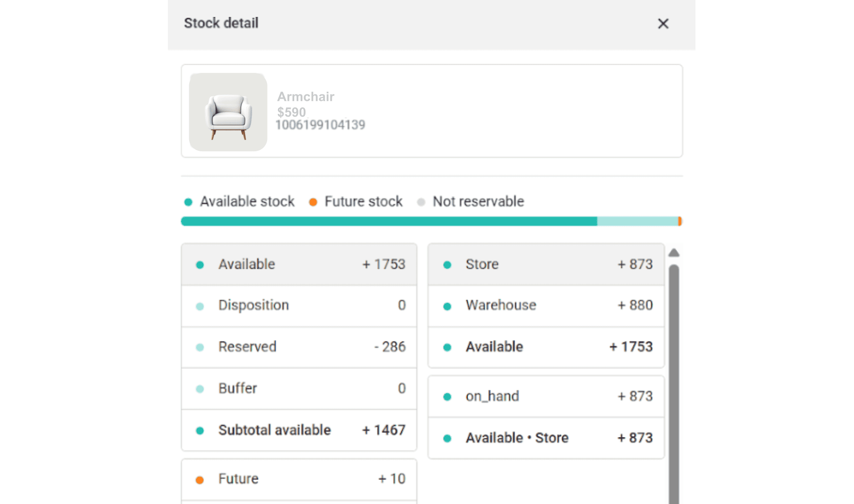Click the stock progress bar's teal segment
The height and width of the screenshot is (504, 854).
[x=388, y=222]
